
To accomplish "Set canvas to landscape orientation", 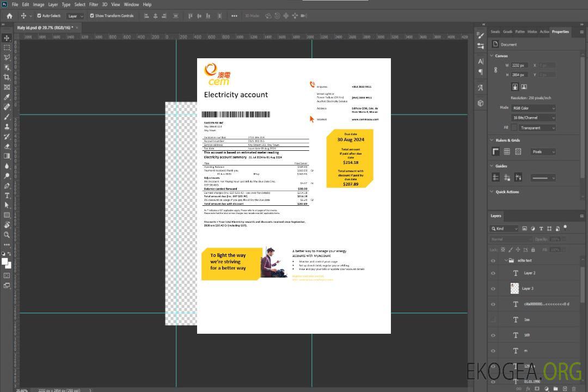I will (x=524, y=87).
